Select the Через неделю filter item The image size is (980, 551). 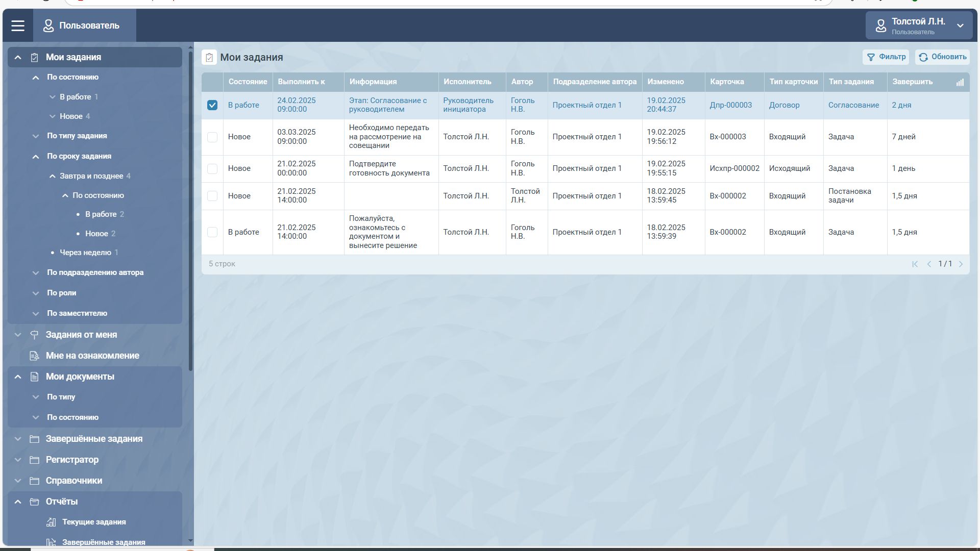85,253
